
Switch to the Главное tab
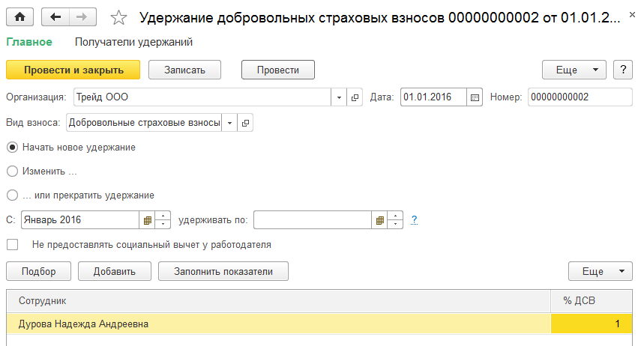(x=29, y=42)
